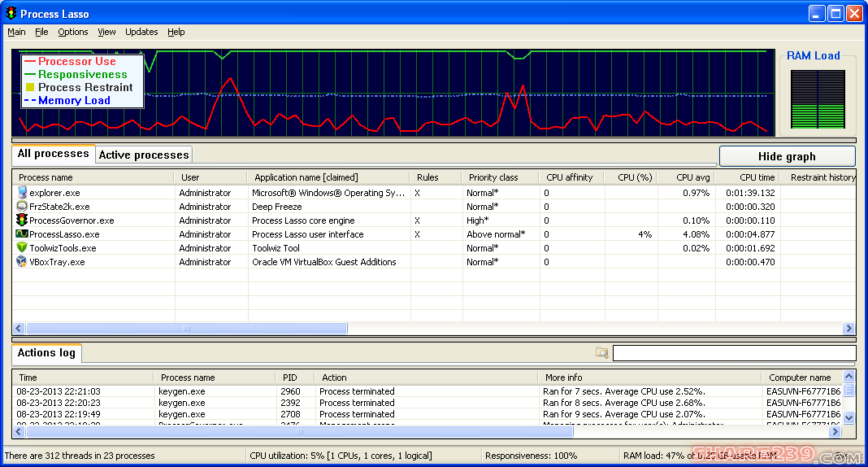Sort actions log by More info column
The image size is (868, 467).
point(649,378)
